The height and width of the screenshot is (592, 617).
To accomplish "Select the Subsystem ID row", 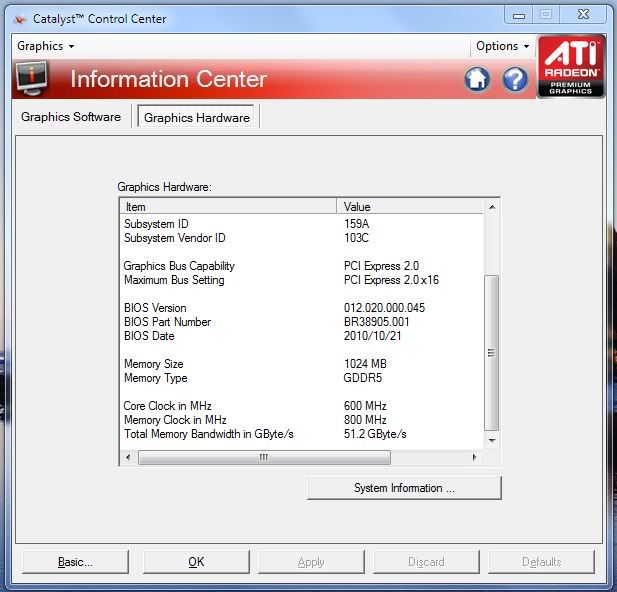I will pos(301,224).
